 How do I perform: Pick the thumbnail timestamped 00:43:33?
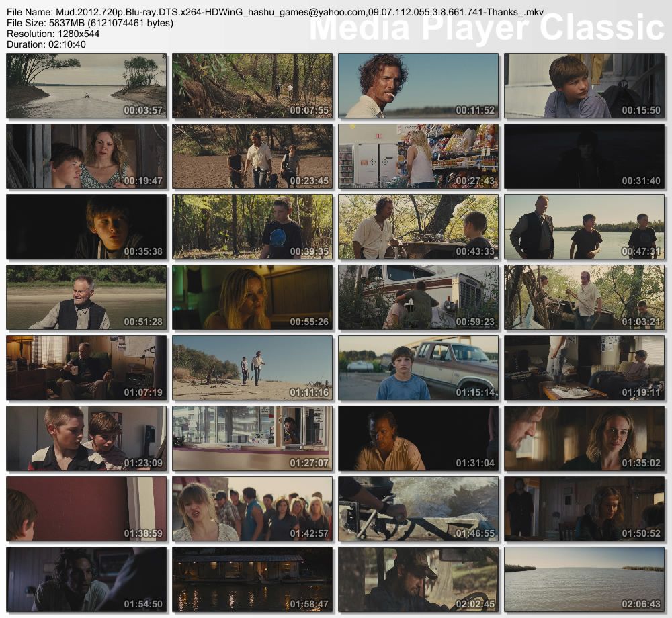pyautogui.click(x=418, y=227)
